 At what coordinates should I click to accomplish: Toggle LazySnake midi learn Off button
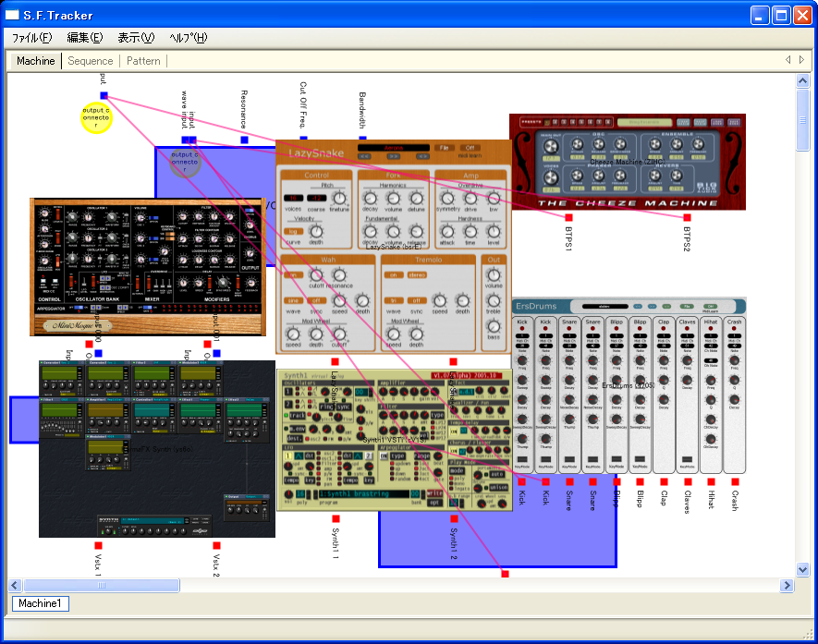[x=470, y=148]
